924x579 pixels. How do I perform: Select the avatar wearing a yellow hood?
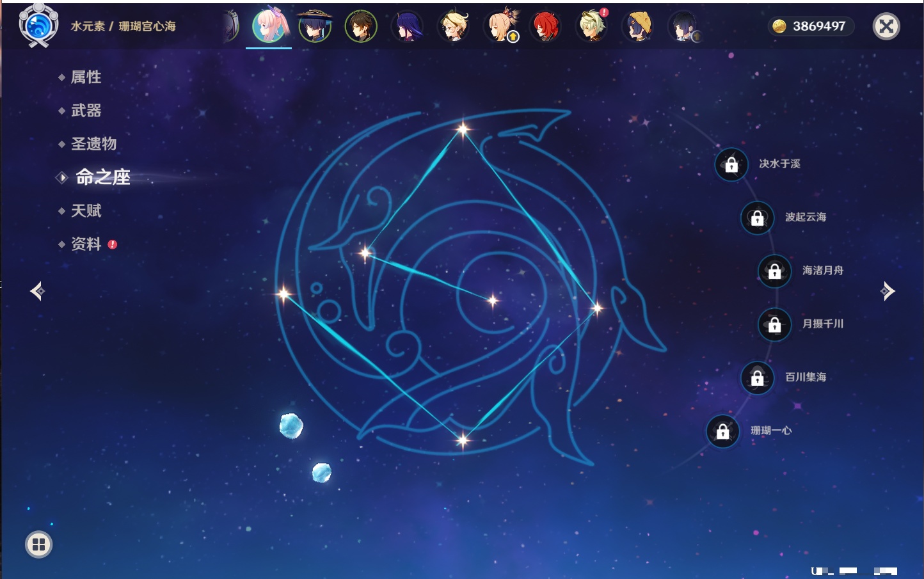point(637,26)
